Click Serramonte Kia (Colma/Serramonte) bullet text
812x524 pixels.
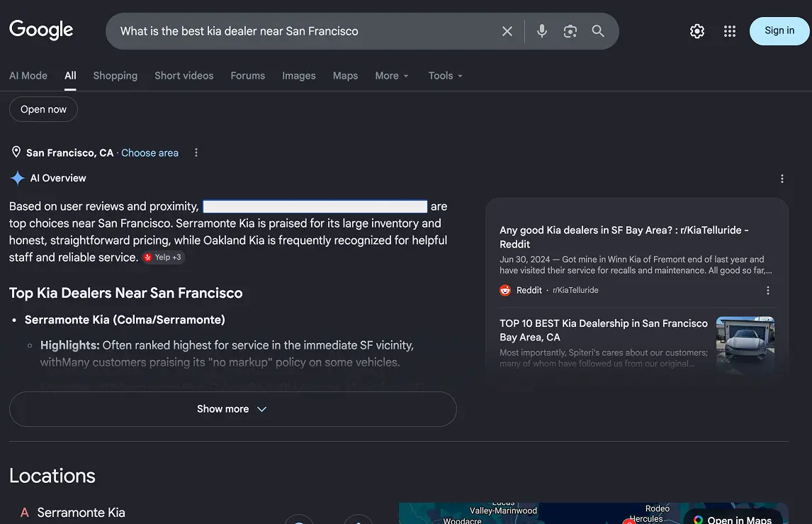click(125, 320)
